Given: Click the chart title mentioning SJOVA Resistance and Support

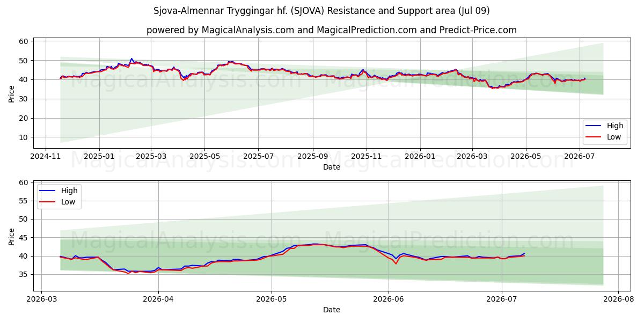Looking at the screenshot, I should click(321, 11).
